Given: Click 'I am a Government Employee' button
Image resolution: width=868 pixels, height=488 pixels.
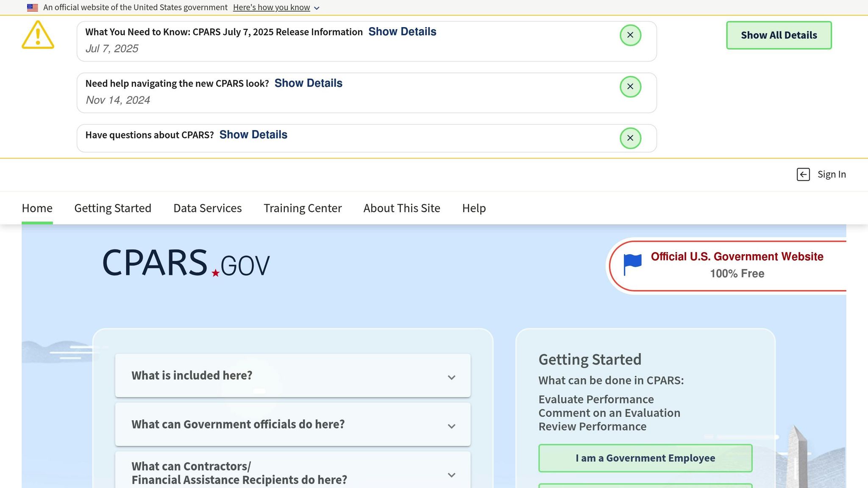Looking at the screenshot, I should click(x=645, y=458).
